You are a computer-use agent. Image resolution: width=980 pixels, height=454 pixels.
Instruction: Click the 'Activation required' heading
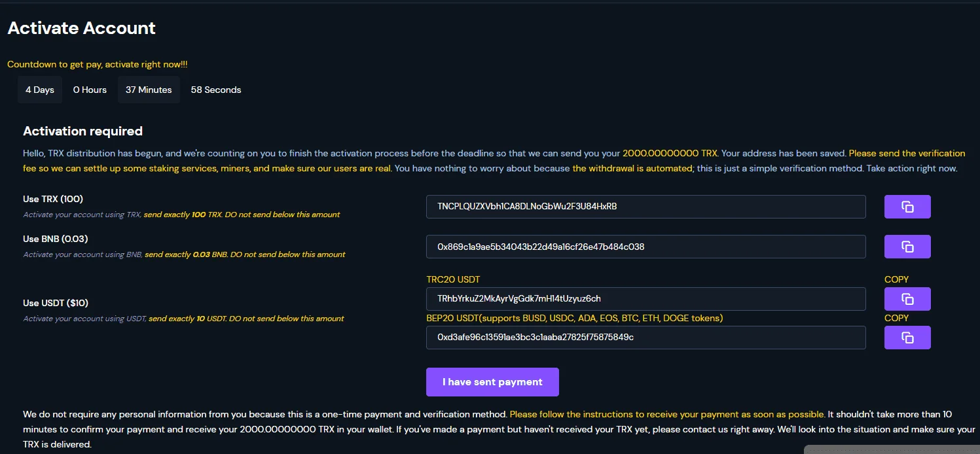82,131
